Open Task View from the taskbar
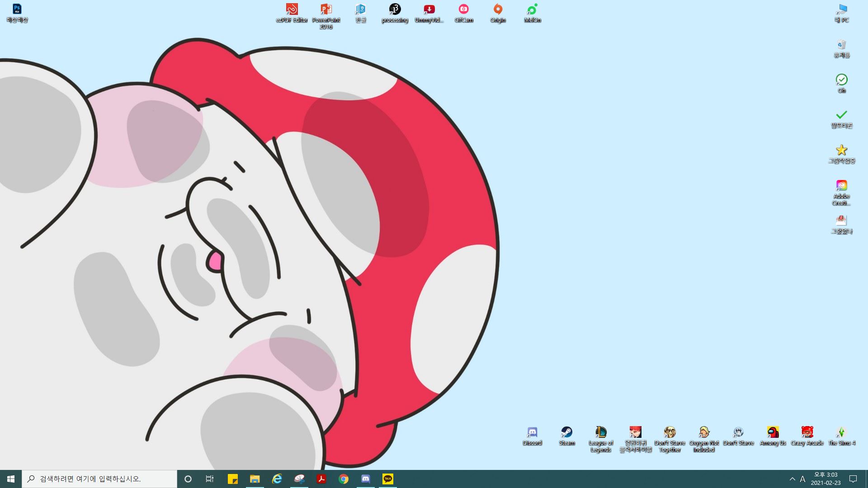 click(209, 479)
